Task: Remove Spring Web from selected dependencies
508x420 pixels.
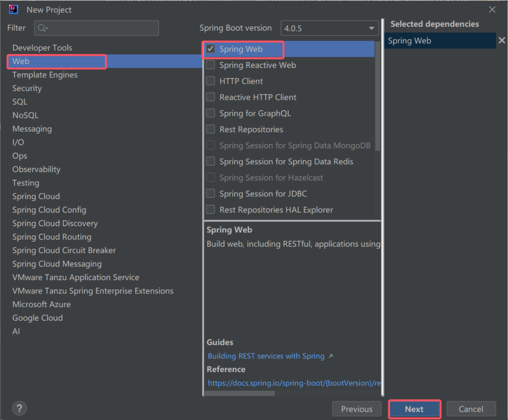Action: [501, 40]
